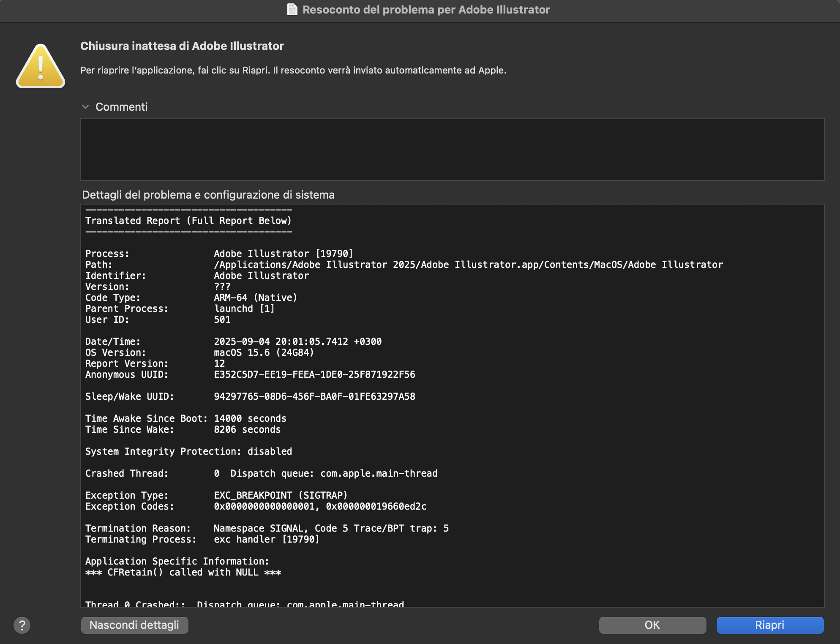This screenshot has height=644, width=840.
Task: Click the document icon in the title bar
Action: click(292, 9)
